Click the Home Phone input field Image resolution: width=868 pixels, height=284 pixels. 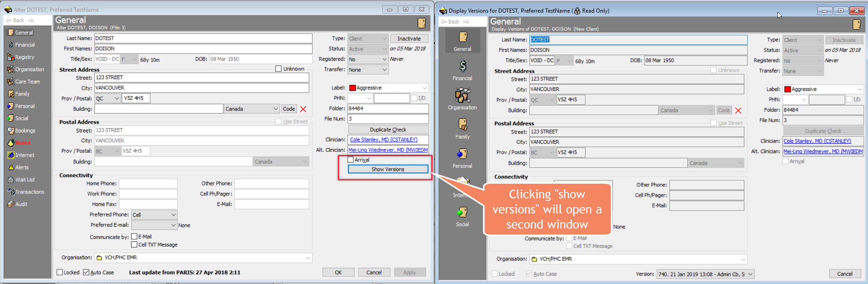pyautogui.click(x=148, y=184)
